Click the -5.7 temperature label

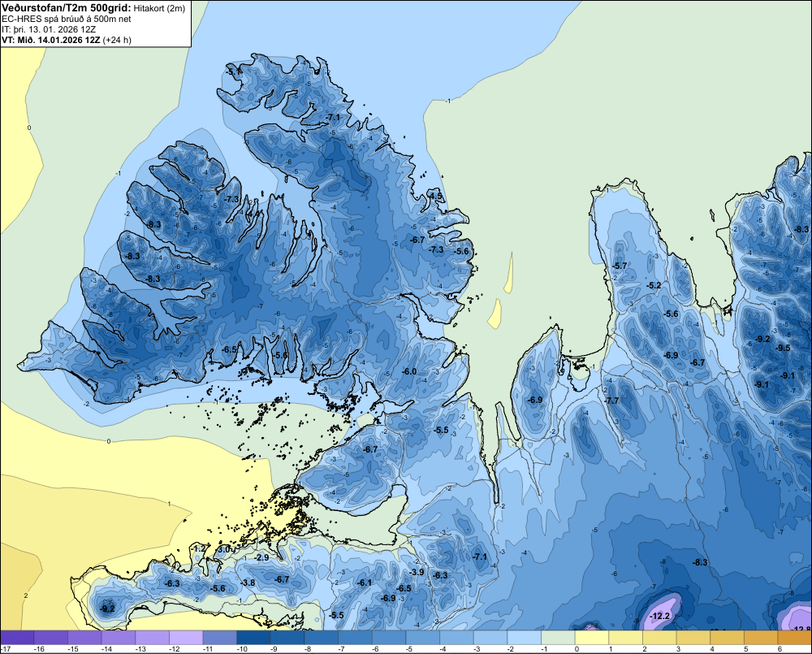pyautogui.click(x=620, y=266)
